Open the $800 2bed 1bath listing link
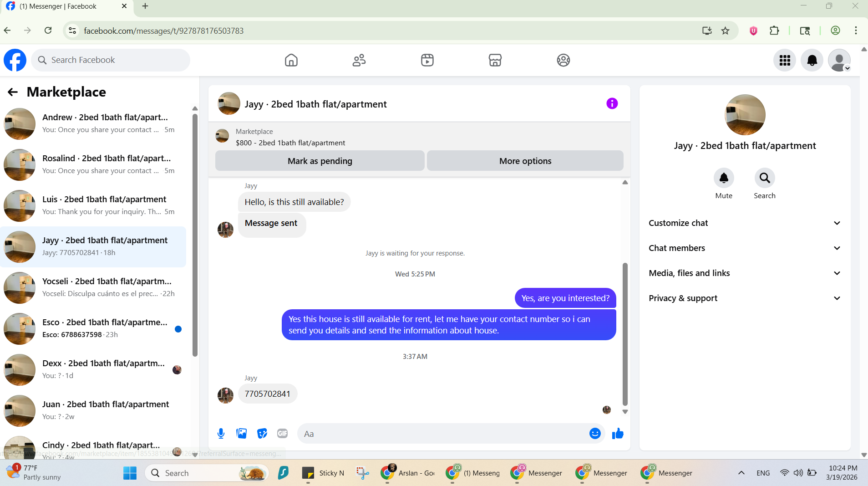 pyautogui.click(x=290, y=143)
